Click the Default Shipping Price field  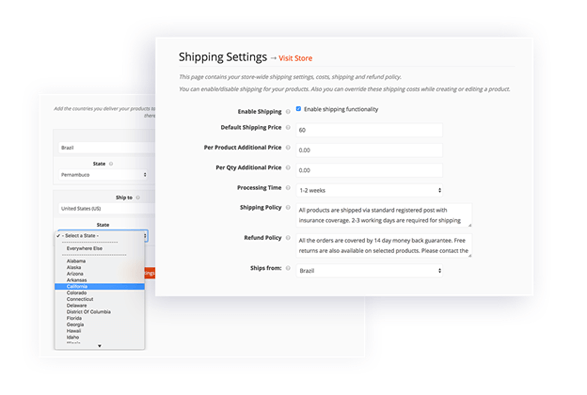click(369, 130)
